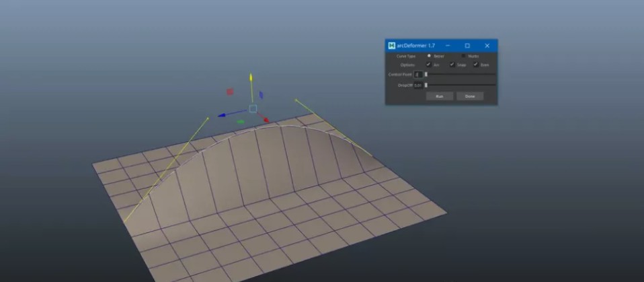The image size is (644, 282).
Task: Click the Control Point slider track
Action: click(x=460, y=75)
